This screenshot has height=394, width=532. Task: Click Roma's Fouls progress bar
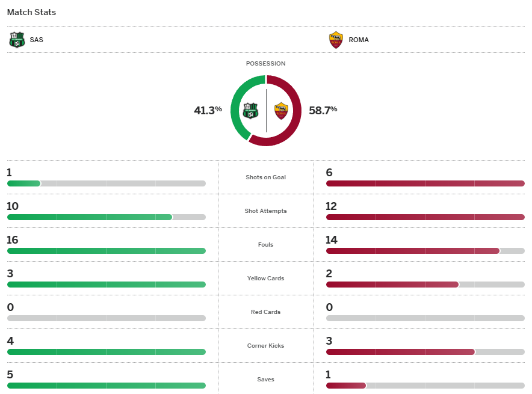(412, 251)
